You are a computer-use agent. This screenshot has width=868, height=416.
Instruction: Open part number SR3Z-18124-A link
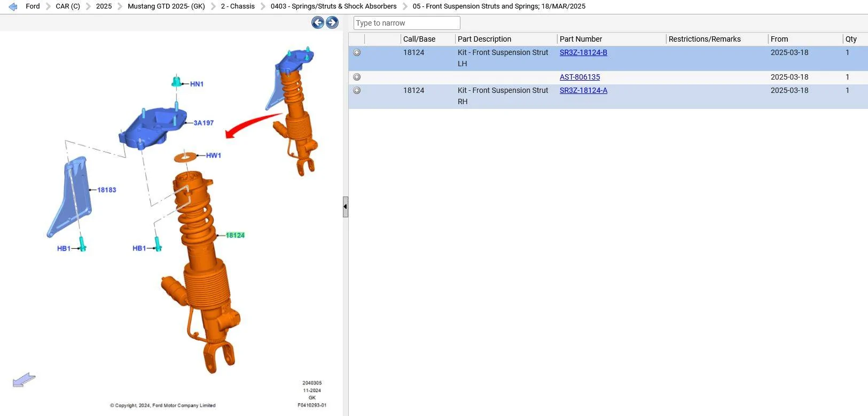[583, 90]
